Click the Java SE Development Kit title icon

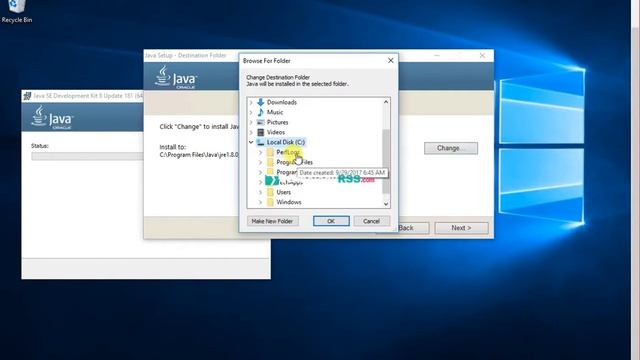(x=27, y=96)
